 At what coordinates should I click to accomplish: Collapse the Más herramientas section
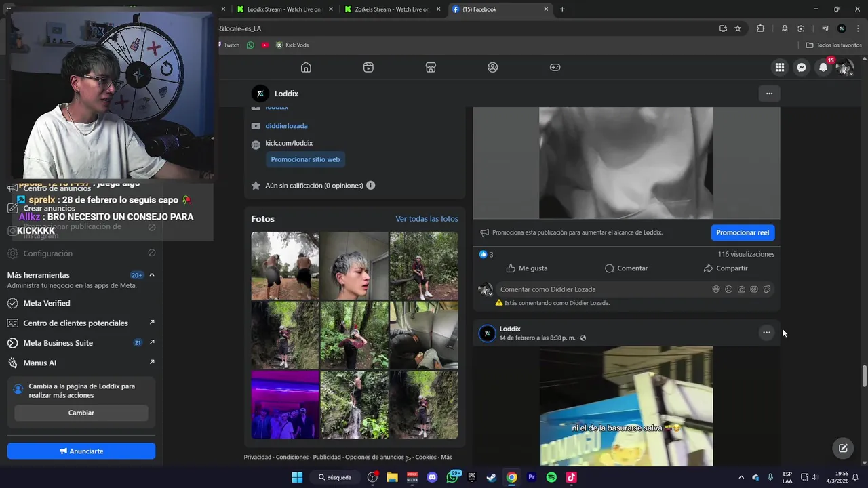[x=152, y=275]
